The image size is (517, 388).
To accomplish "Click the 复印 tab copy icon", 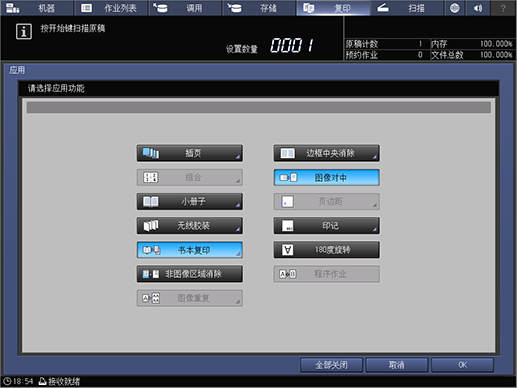I will pos(309,8).
